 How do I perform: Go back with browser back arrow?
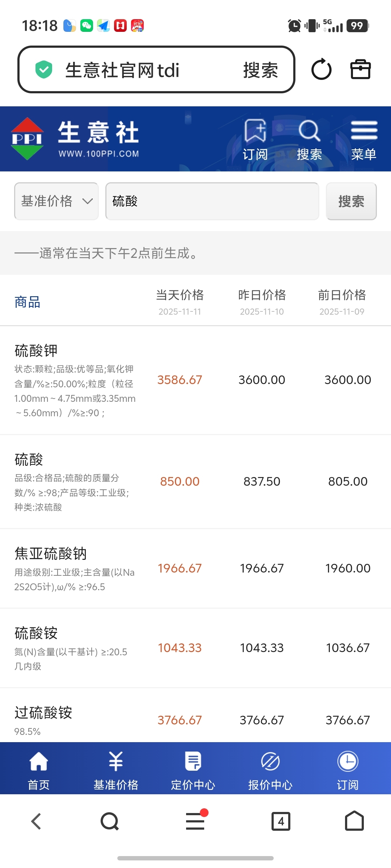point(36,821)
